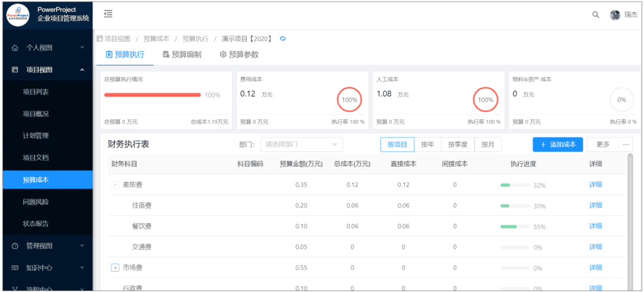Collapse the 差旅费 row
The image size is (644, 292).
(115, 185)
